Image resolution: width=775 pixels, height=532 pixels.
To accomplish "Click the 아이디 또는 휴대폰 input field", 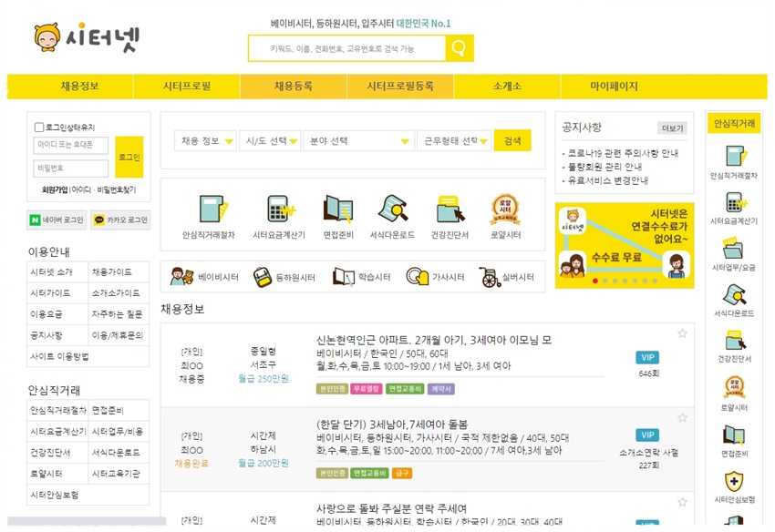I will [x=71, y=145].
